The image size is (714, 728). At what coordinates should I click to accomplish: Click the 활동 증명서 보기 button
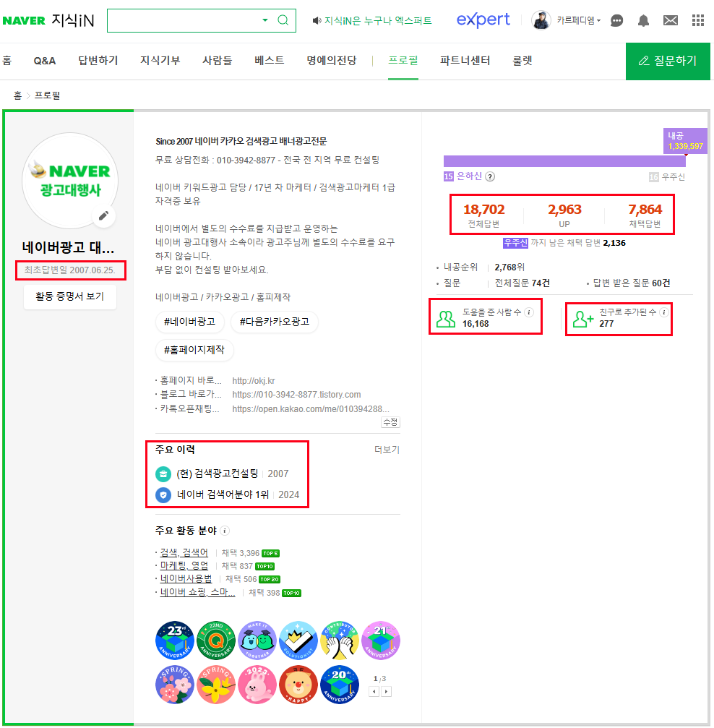point(70,296)
